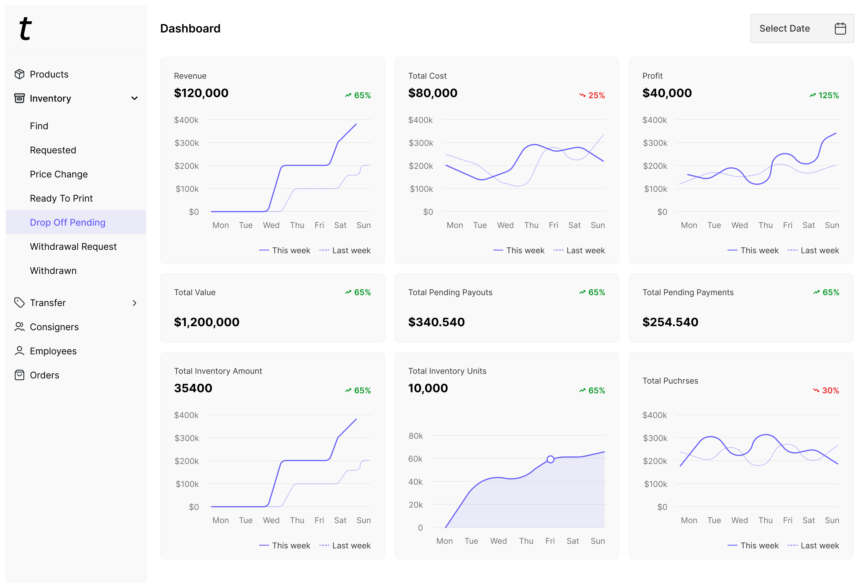The width and height of the screenshot is (868, 588).
Task: Click the Inventory archive icon
Action: 19,98
